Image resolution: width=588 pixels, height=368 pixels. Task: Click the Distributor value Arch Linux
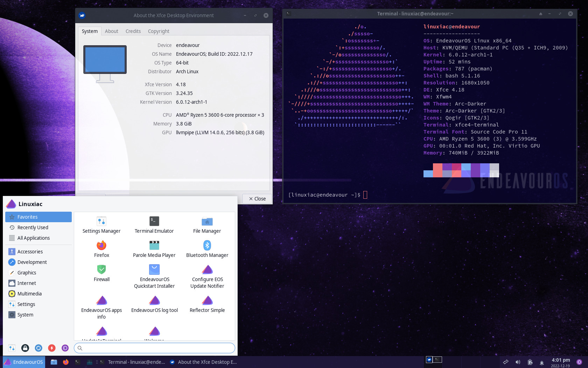(187, 71)
